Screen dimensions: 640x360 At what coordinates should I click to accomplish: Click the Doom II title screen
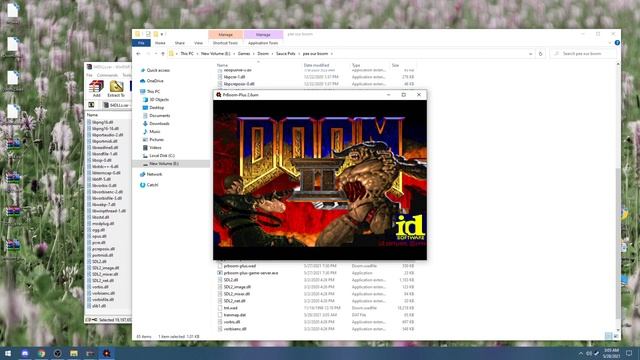pyautogui.click(x=320, y=180)
